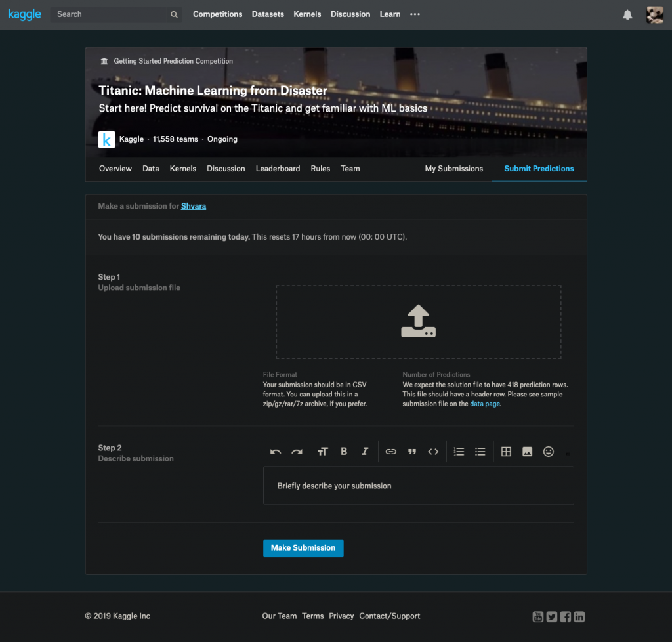Open Kaggle Facebook page

coord(565,616)
